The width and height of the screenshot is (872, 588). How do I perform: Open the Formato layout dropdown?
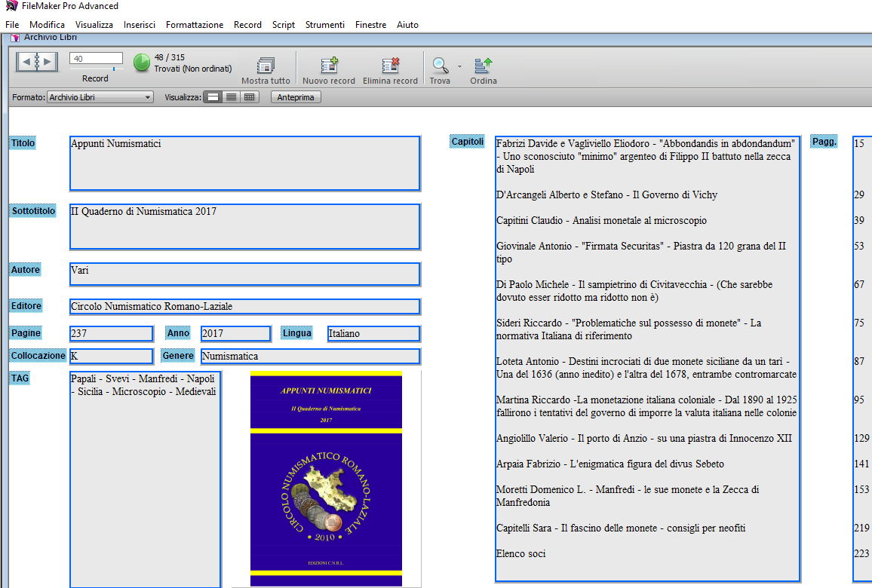100,97
